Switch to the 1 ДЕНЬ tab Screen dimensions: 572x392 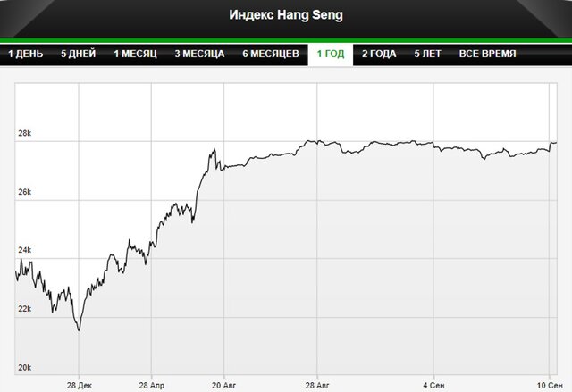coord(26,54)
